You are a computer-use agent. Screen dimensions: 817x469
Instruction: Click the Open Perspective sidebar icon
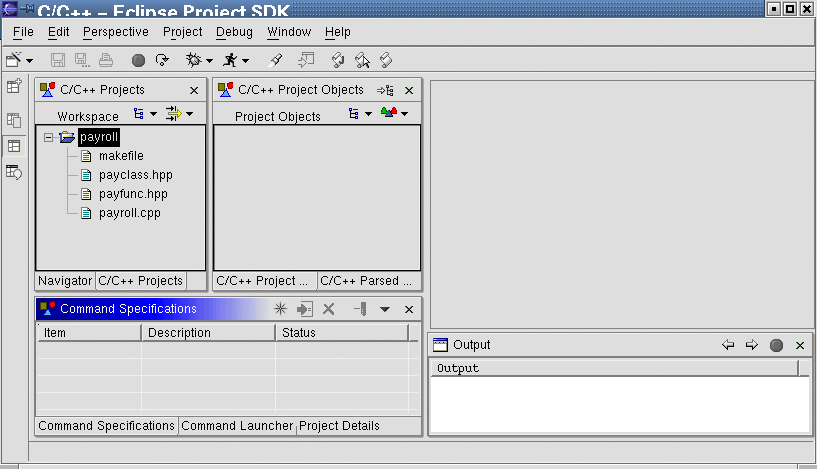tap(14, 85)
